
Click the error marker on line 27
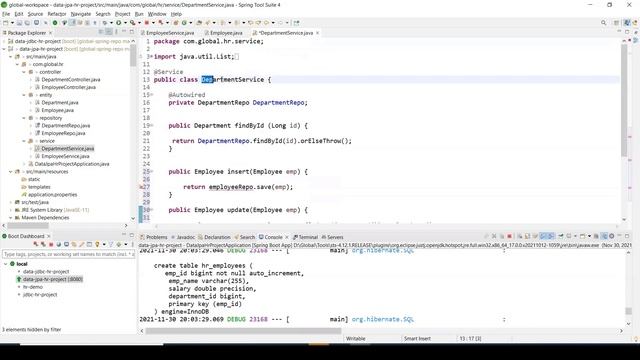[x=142, y=187]
